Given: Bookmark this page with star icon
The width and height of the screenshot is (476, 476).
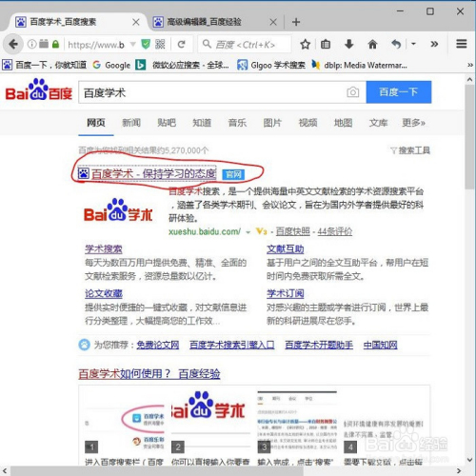Looking at the screenshot, I should pyautogui.click(x=305, y=45).
